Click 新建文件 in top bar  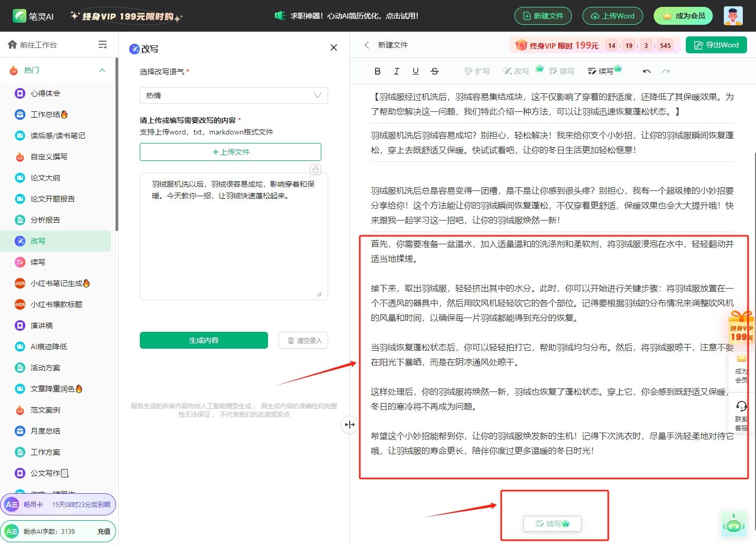tap(543, 16)
